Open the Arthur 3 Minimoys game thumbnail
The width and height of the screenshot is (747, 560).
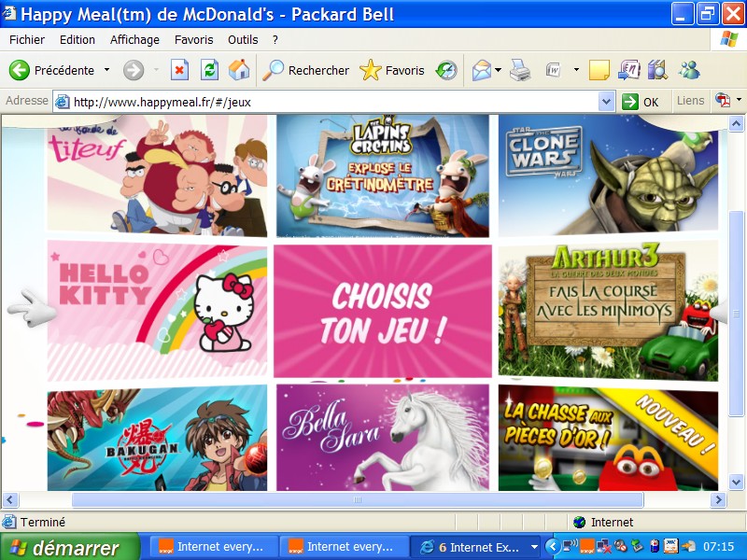click(609, 311)
